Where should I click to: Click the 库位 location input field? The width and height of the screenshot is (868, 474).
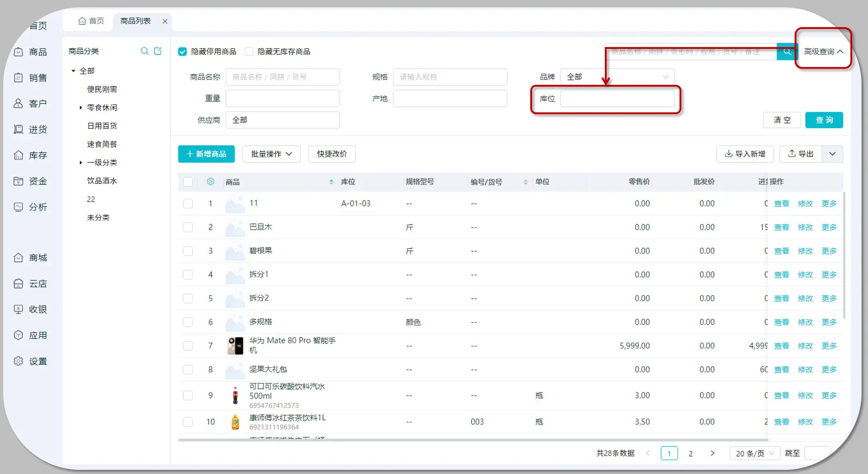coord(617,99)
